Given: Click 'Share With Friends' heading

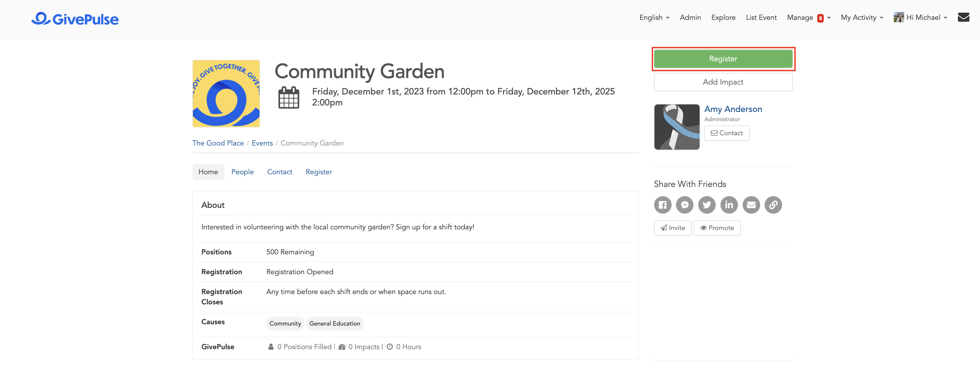Looking at the screenshot, I should coord(690,184).
